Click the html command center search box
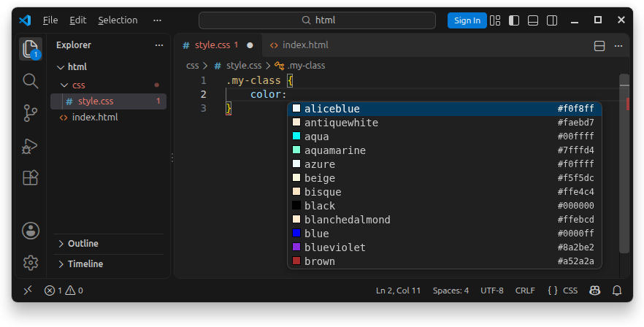The image size is (644, 327). [x=317, y=20]
